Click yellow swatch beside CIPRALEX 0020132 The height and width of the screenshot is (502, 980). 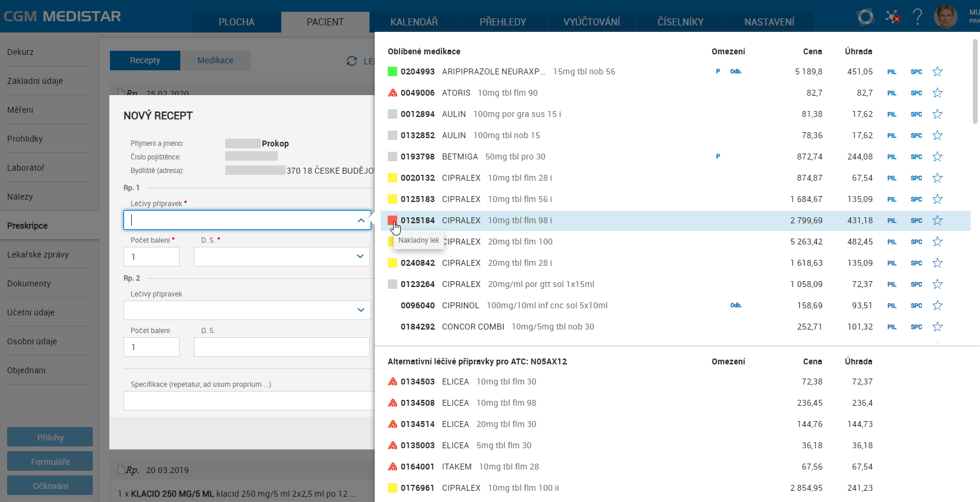coord(392,178)
